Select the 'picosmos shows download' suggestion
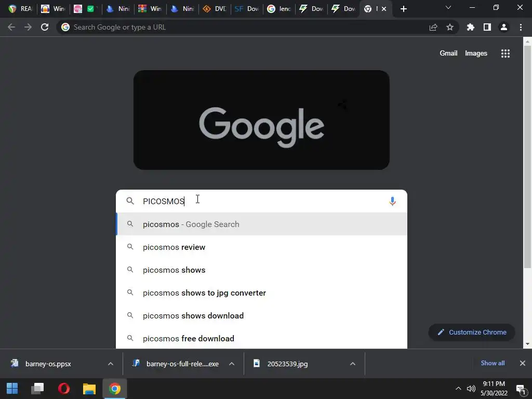This screenshot has width=532, height=399. click(x=262, y=315)
